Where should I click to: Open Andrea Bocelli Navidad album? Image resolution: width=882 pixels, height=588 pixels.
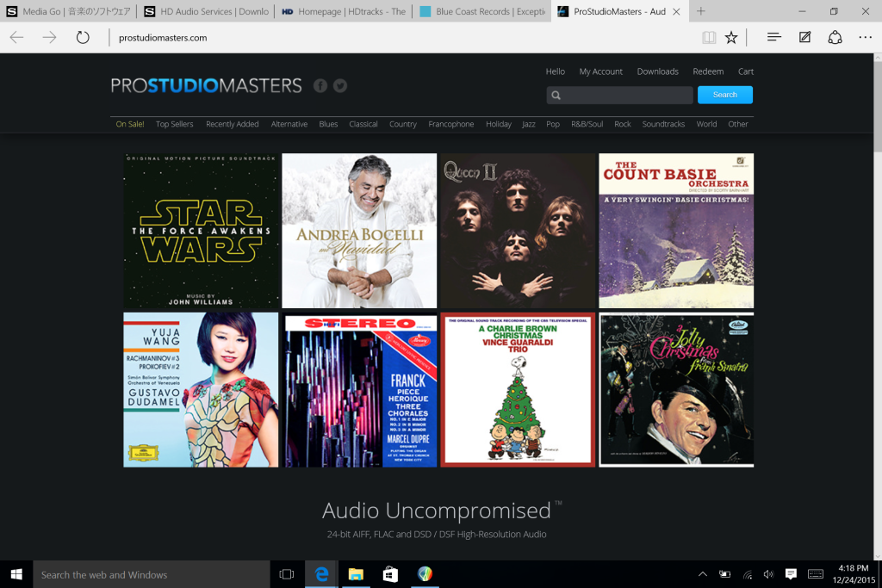(x=359, y=231)
